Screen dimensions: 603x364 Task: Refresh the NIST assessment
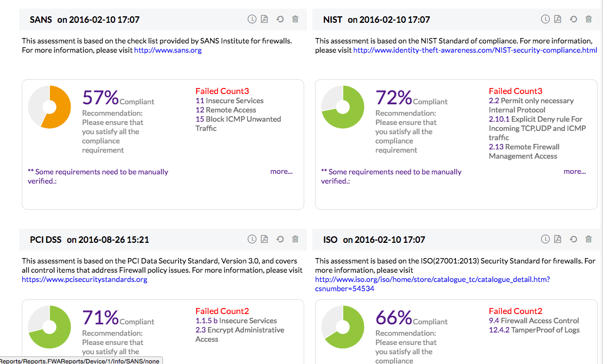tap(573, 18)
